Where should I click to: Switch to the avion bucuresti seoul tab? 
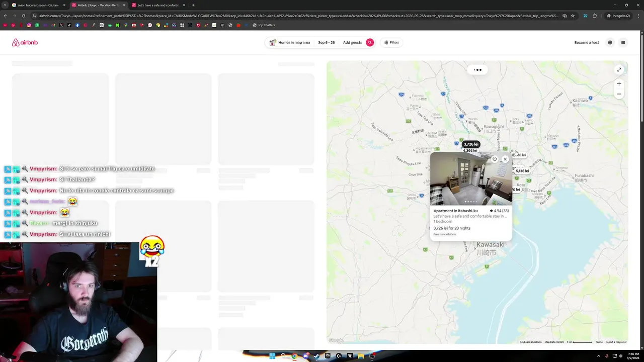coord(38,5)
